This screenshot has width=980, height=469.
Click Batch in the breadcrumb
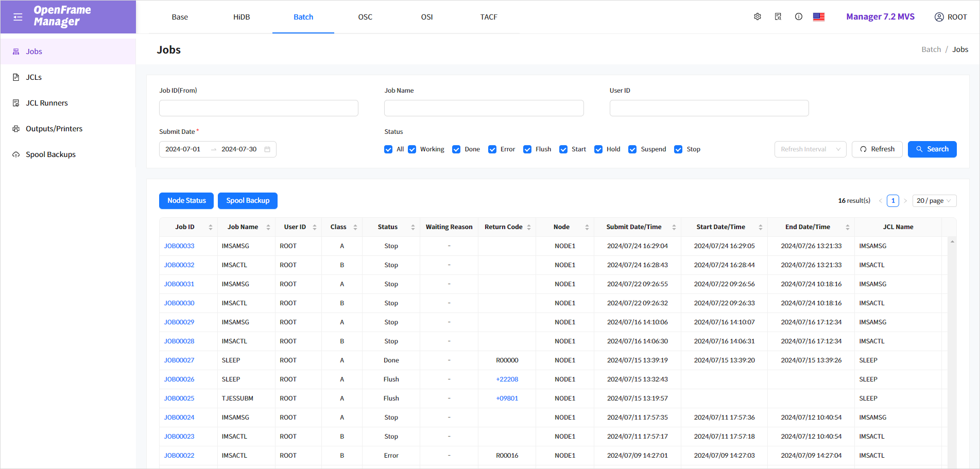pos(931,49)
